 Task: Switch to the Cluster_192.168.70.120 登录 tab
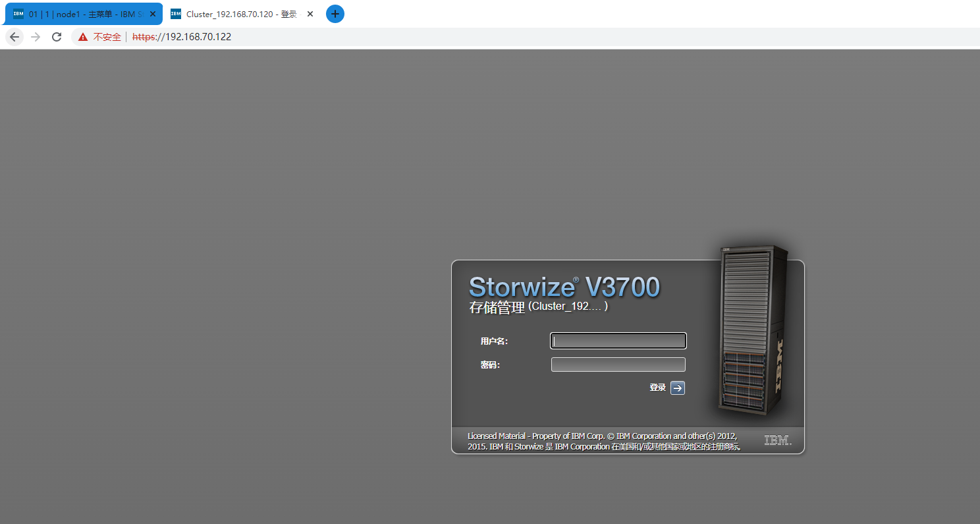pyautogui.click(x=241, y=14)
